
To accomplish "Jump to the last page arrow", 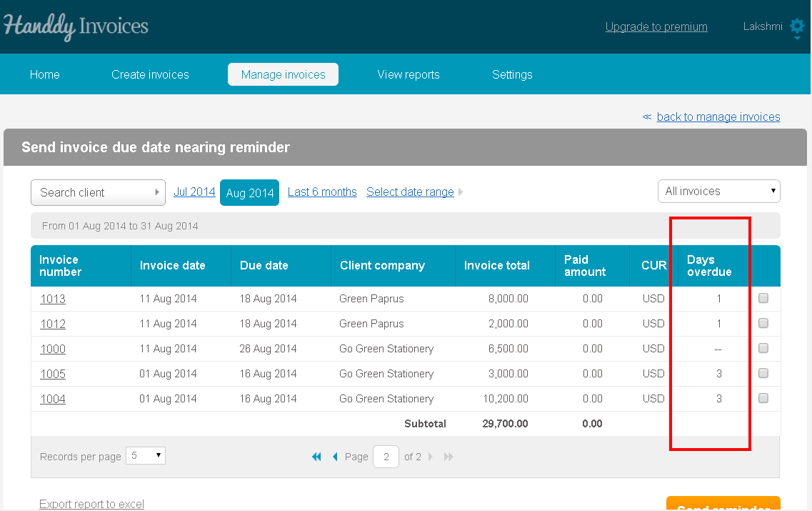I will (448, 457).
